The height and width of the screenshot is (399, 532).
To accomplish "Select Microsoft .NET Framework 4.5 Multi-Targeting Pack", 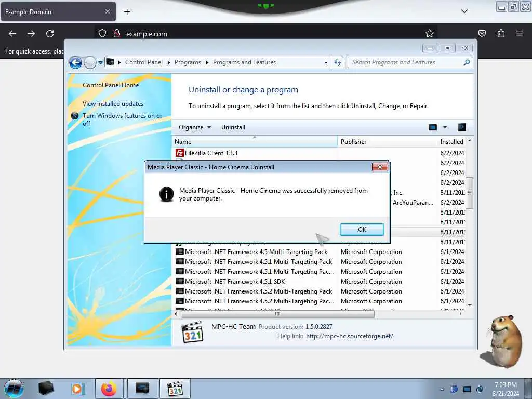I will (319, 252).
